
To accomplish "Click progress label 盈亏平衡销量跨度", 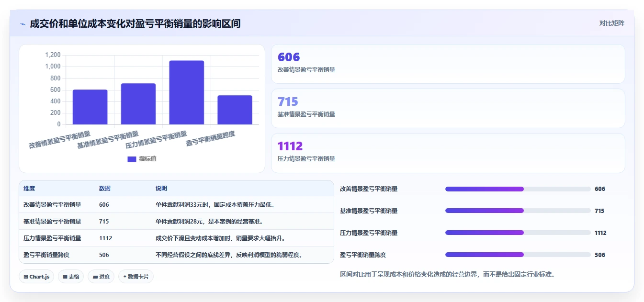I will tap(363, 255).
